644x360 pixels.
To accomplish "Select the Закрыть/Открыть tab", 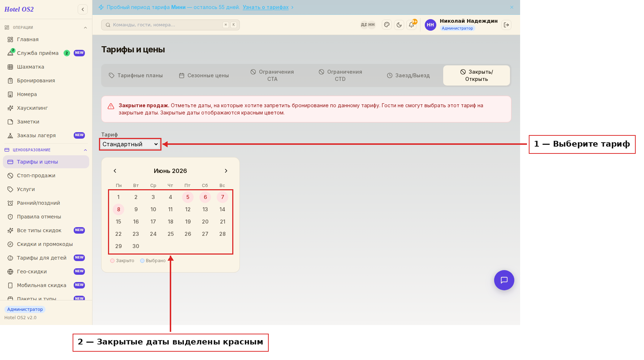I will point(476,75).
